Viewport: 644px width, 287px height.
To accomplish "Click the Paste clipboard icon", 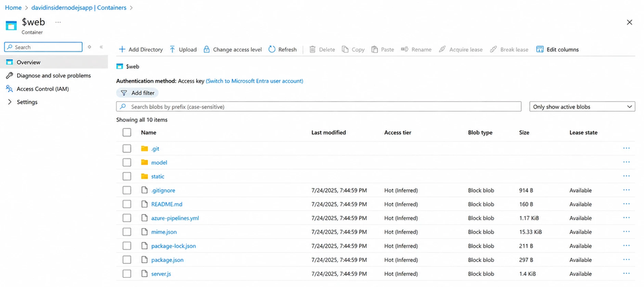I will 375,50.
